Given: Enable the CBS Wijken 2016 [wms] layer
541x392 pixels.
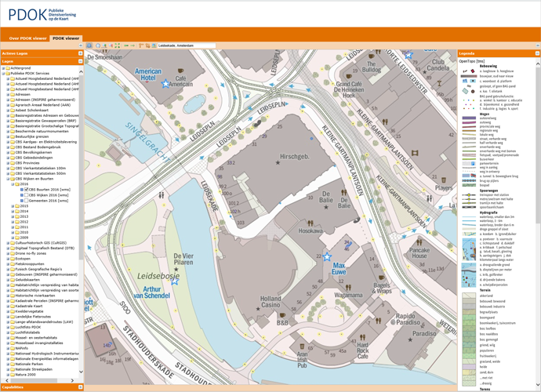Looking at the screenshot, I should tap(27, 195).
